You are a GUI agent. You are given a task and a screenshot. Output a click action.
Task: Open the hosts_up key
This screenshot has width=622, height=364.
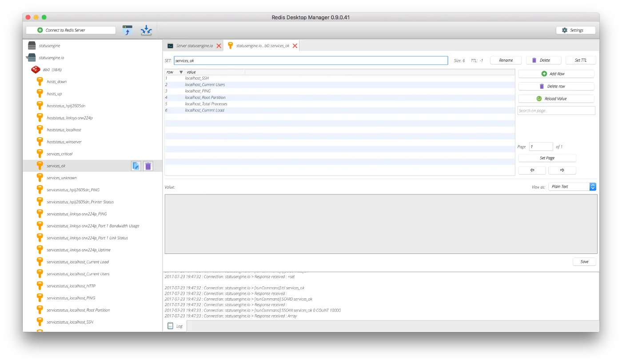pyautogui.click(x=54, y=94)
